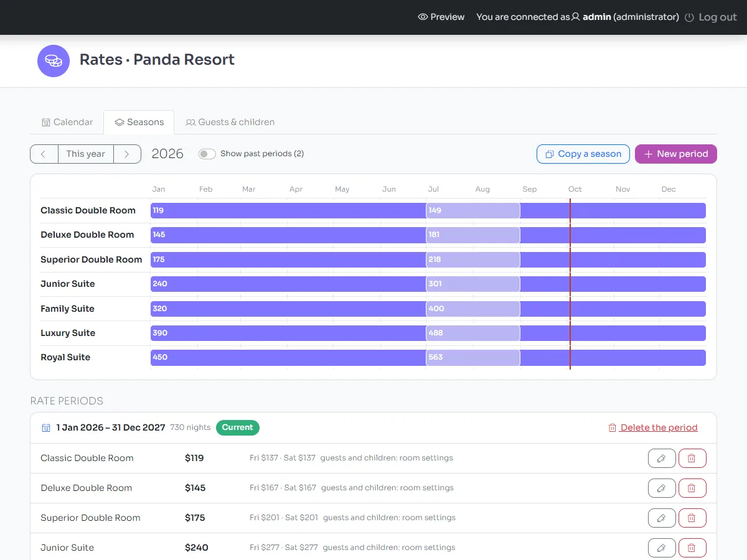
Task: Delete the Superior Double Room rate
Action: (x=692, y=518)
